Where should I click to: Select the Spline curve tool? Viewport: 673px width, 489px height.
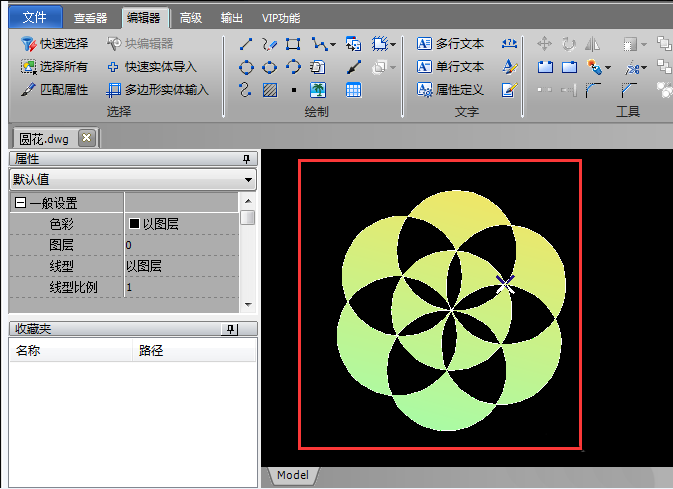[245, 90]
